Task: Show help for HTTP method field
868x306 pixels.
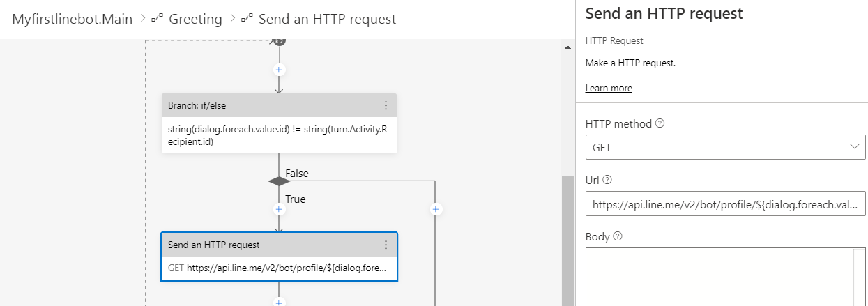Action: [660, 123]
